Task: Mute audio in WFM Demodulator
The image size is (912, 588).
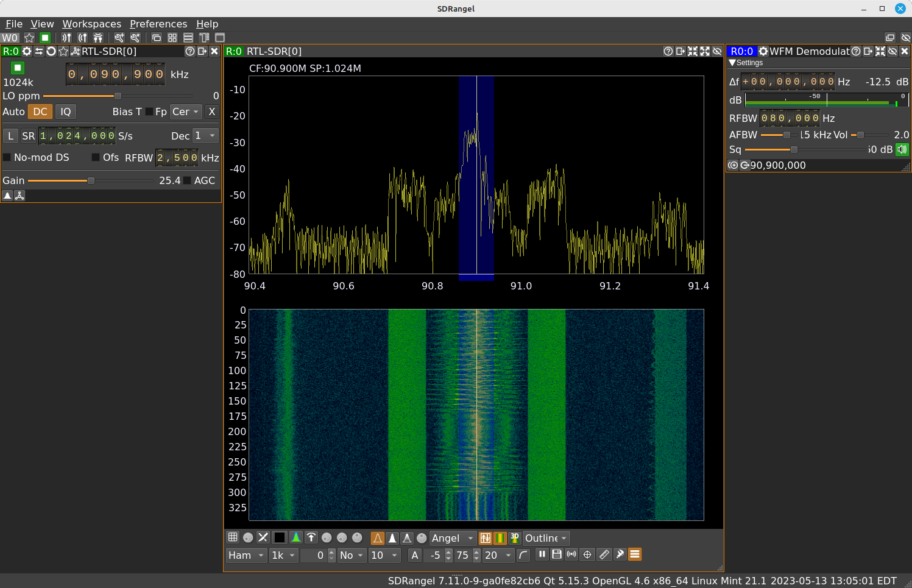Action: click(x=902, y=149)
